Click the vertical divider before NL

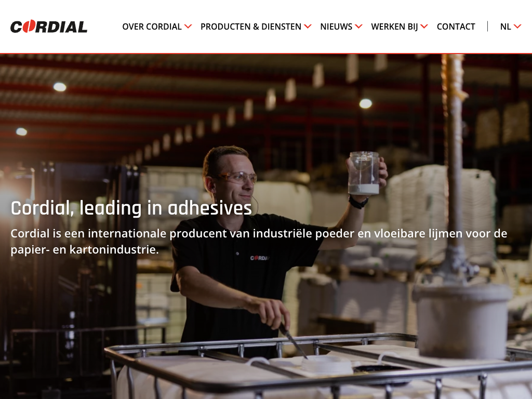pos(487,26)
